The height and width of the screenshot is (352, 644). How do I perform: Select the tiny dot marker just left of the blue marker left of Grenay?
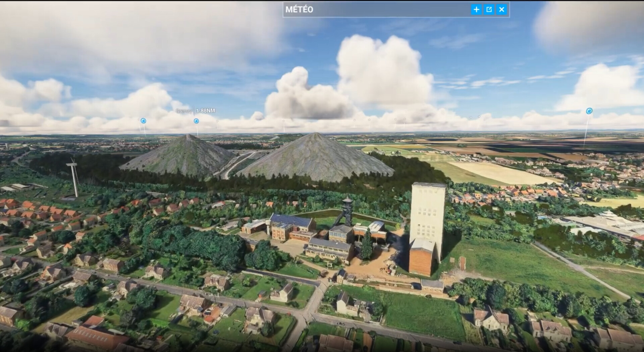click(139, 119)
